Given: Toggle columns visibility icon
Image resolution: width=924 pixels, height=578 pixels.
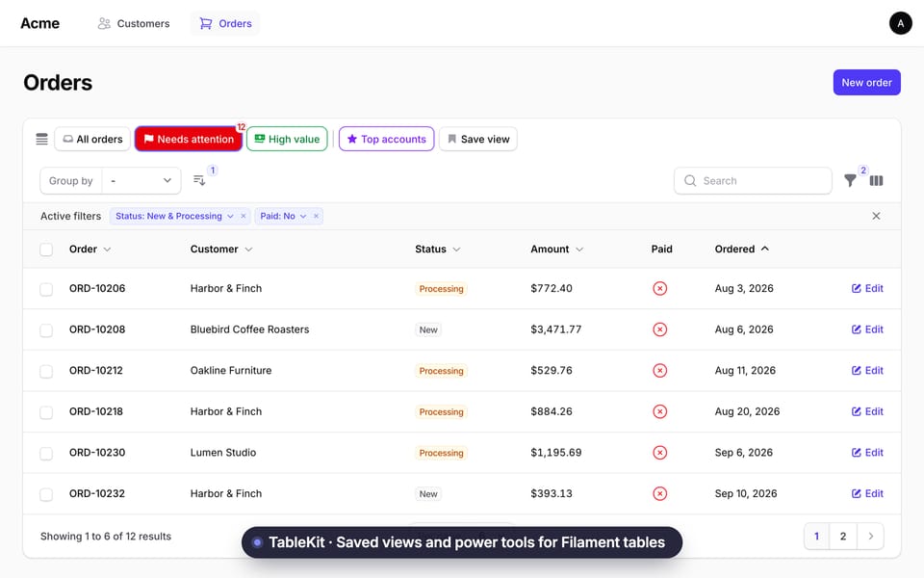Looking at the screenshot, I should click(x=876, y=180).
